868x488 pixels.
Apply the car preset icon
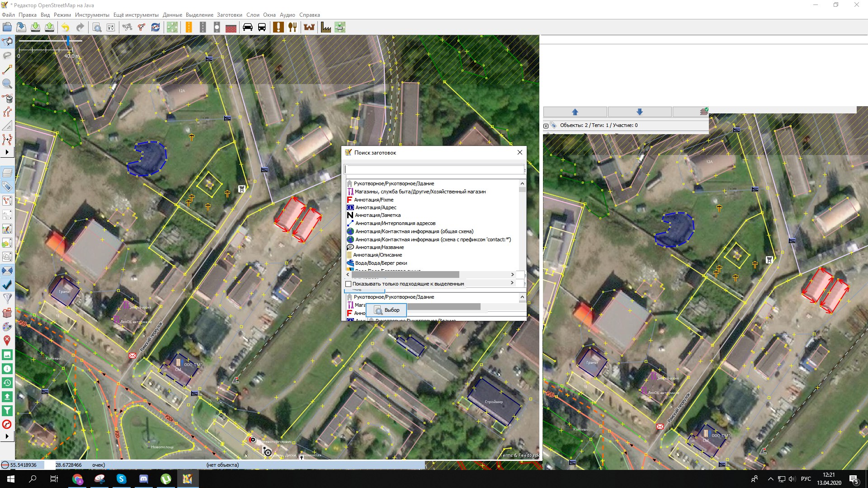(x=248, y=27)
